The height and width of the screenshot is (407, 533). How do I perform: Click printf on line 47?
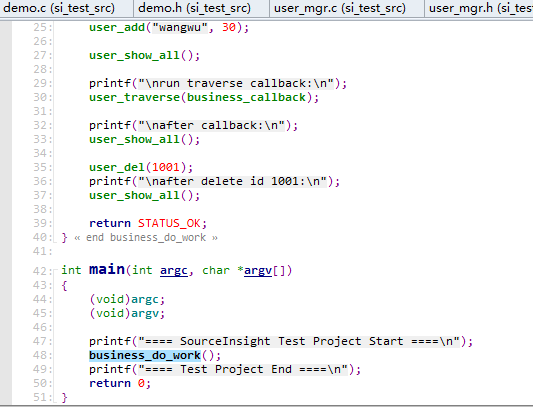[x=110, y=341]
